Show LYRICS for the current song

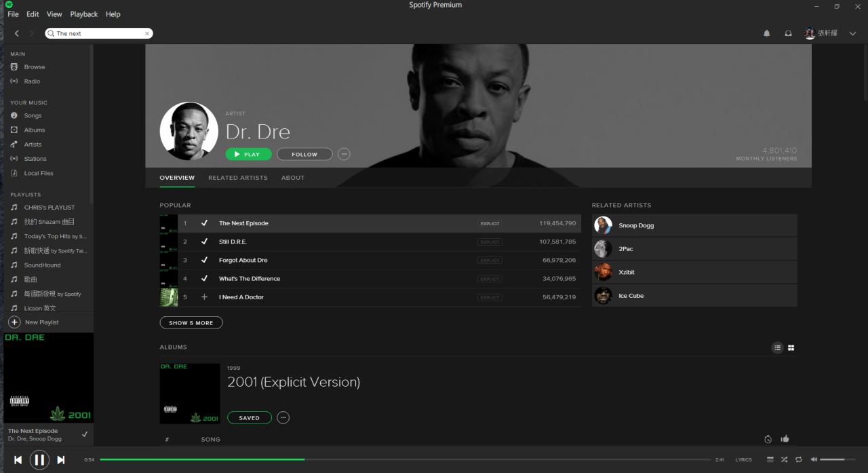coord(743,460)
